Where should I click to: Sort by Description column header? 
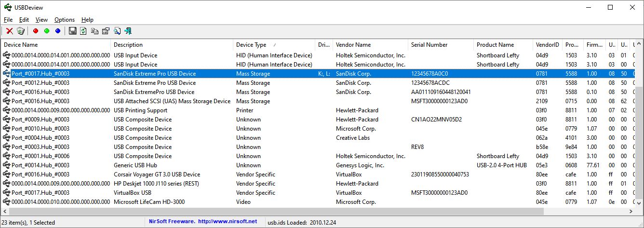click(172, 45)
